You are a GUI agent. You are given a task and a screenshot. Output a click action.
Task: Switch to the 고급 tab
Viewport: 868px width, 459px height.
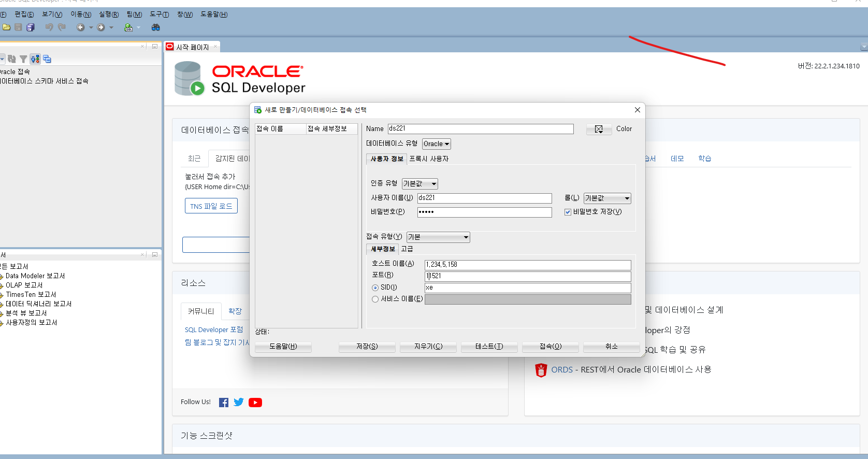click(407, 249)
